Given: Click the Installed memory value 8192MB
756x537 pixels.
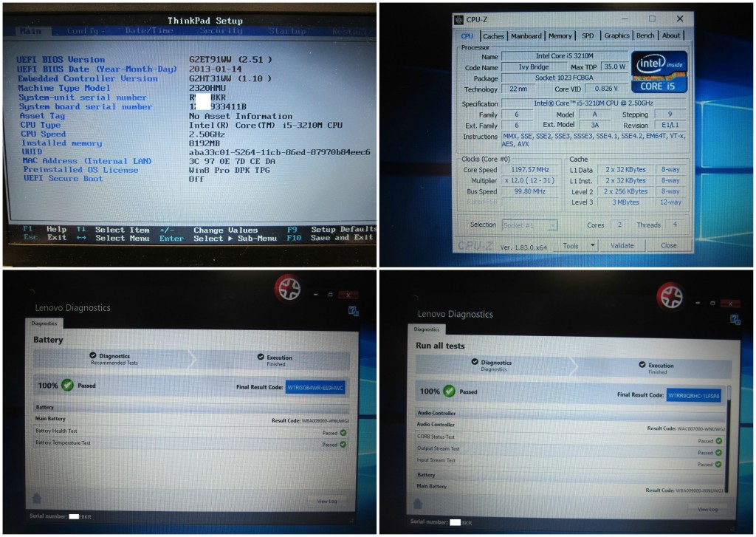Looking at the screenshot, I should pyautogui.click(x=205, y=143).
